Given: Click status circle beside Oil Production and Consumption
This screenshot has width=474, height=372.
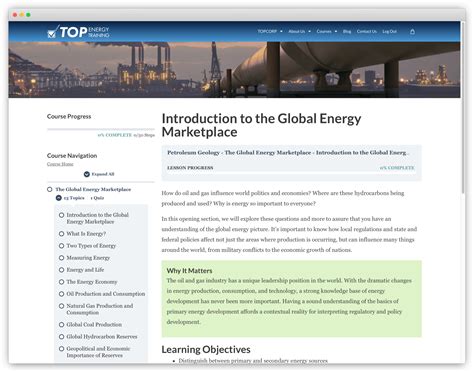Looking at the screenshot, I should [x=62, y=294].
